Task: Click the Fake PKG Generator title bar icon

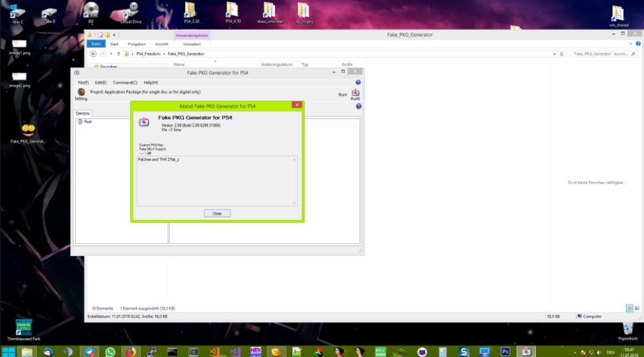Action: coord(77,72)
